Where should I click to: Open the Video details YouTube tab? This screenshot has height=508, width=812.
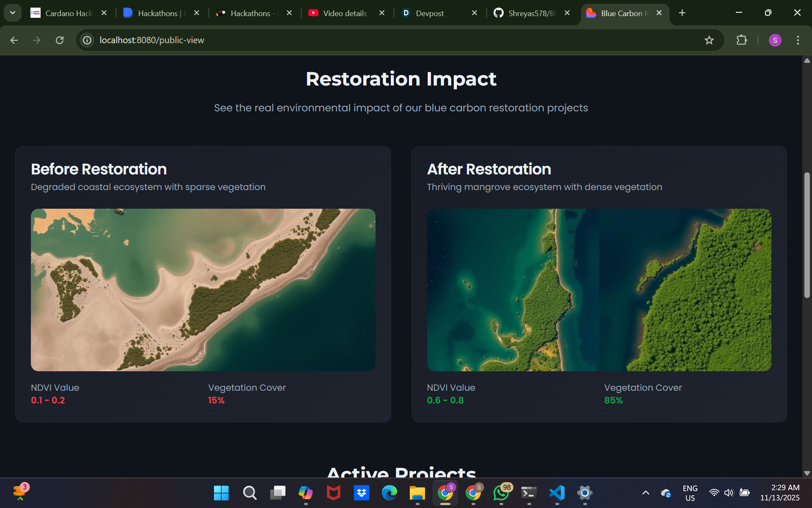pos(345,13)
